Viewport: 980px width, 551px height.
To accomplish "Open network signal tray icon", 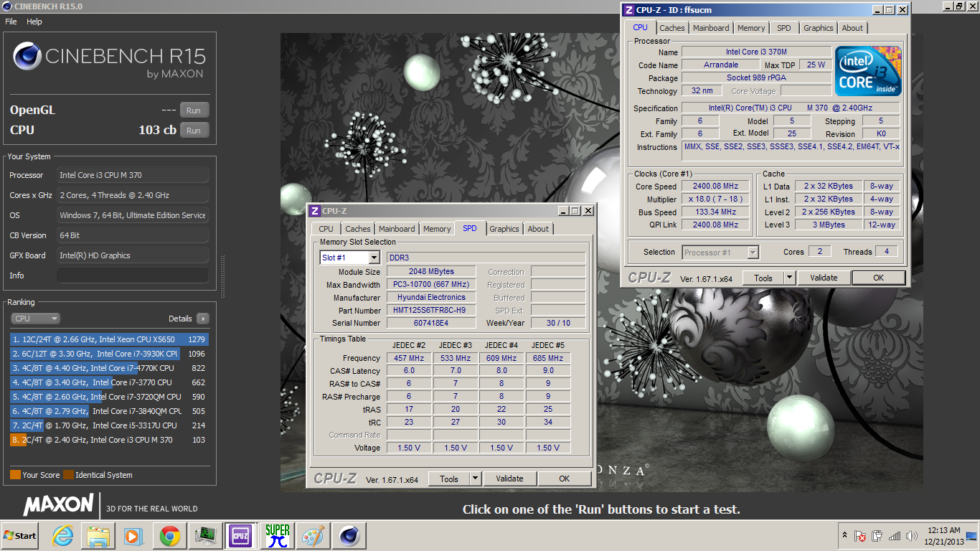I will tap(895, 535).
